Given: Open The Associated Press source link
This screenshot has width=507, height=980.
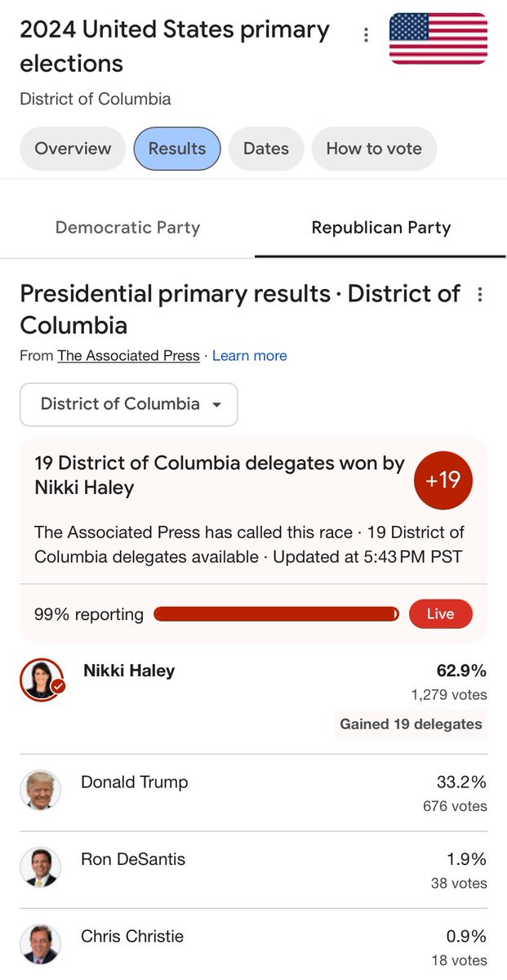Looking at the screenshot, I should [128, 356].
